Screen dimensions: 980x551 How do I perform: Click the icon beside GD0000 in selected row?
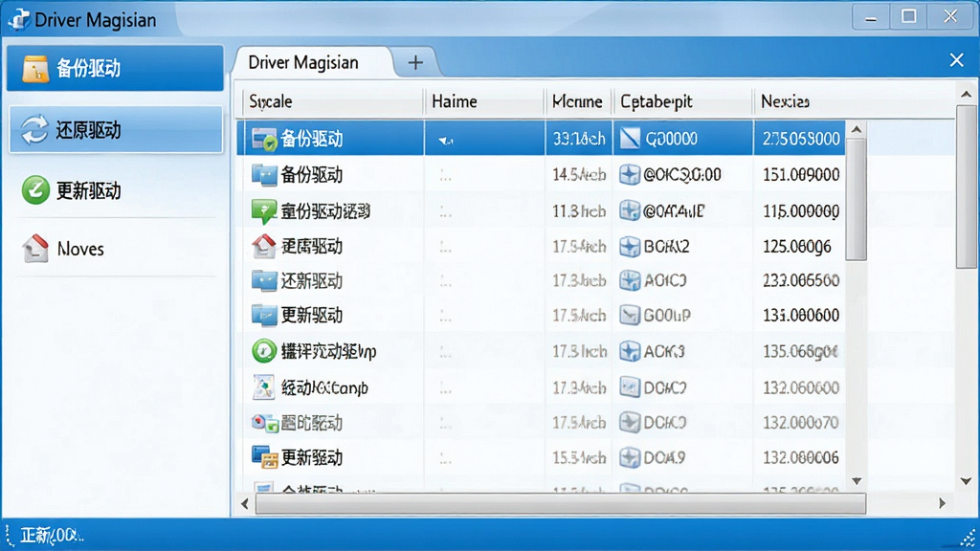[x=630, y=139]
